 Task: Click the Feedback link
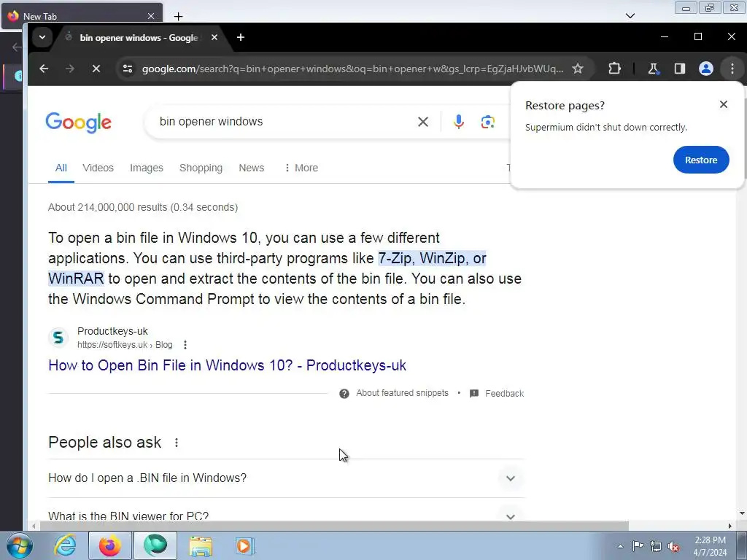pyautogui.click(x=505, y=393)
